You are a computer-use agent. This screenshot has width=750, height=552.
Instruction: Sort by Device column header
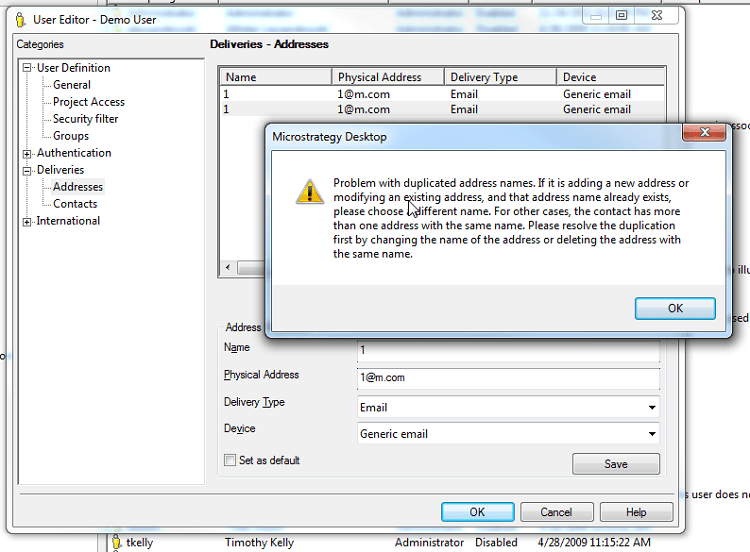[610, 77]
